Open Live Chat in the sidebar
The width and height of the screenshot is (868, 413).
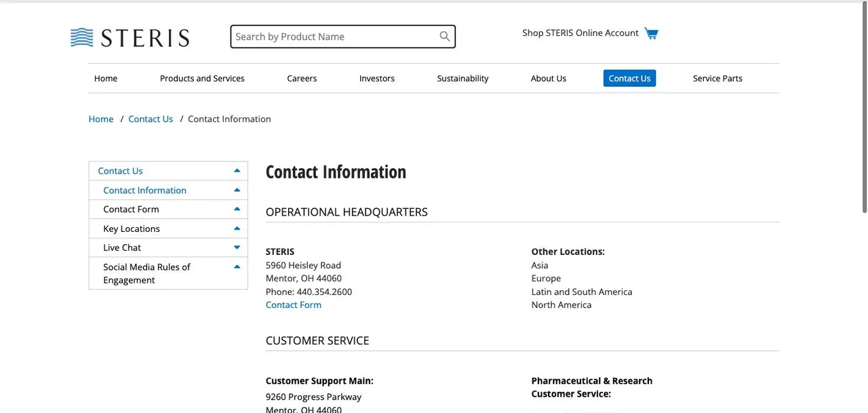coord(122,248)
